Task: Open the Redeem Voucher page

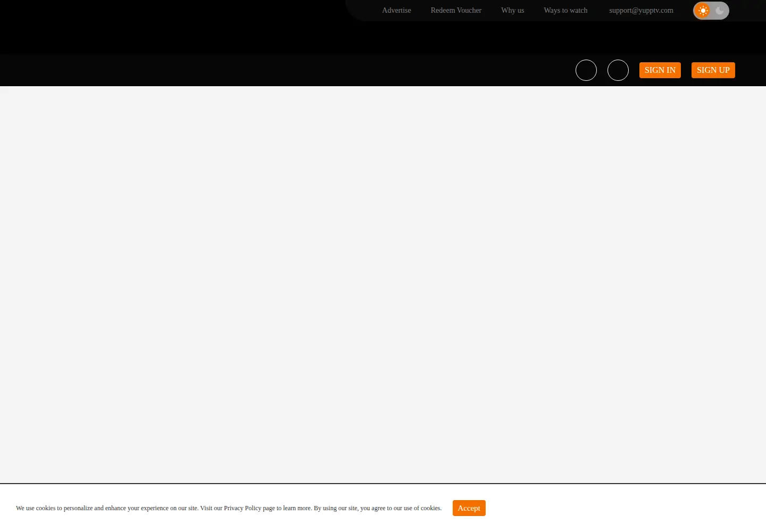Action: (456, 11)
